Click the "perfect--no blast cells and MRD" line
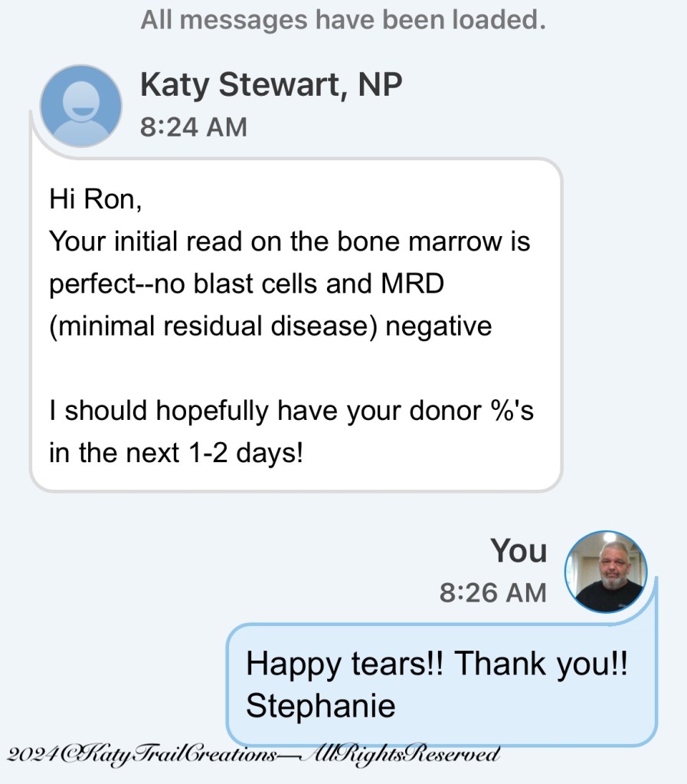The width and height of the screenshot is (687, 784). 247,284
